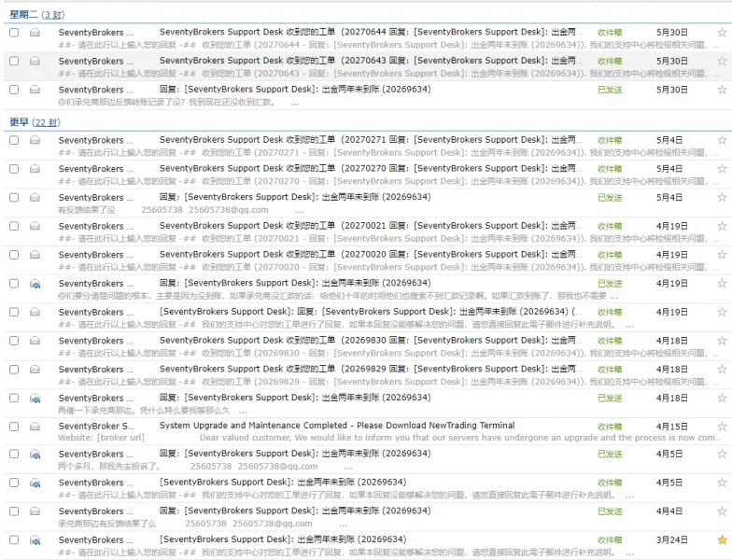Open email subject with ticket 20270644
732x560 pixels.
pyautogui.click(x=371, y=32)
